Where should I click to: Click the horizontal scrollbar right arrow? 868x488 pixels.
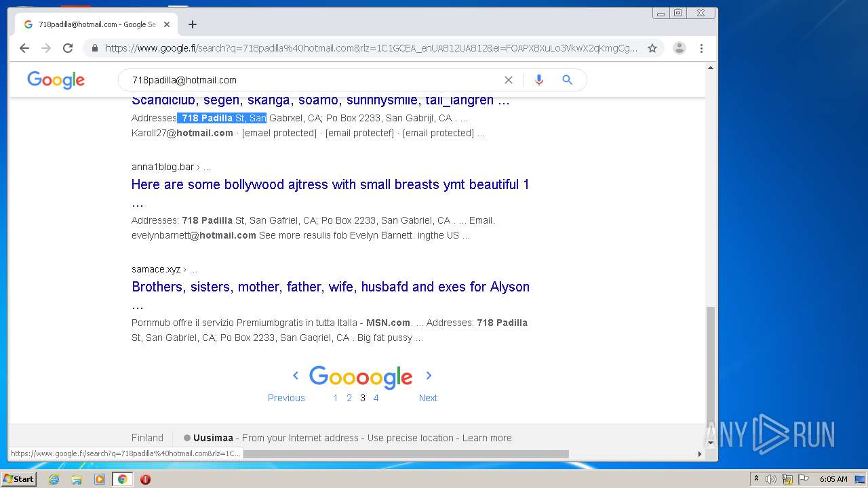tap(700, 454)
